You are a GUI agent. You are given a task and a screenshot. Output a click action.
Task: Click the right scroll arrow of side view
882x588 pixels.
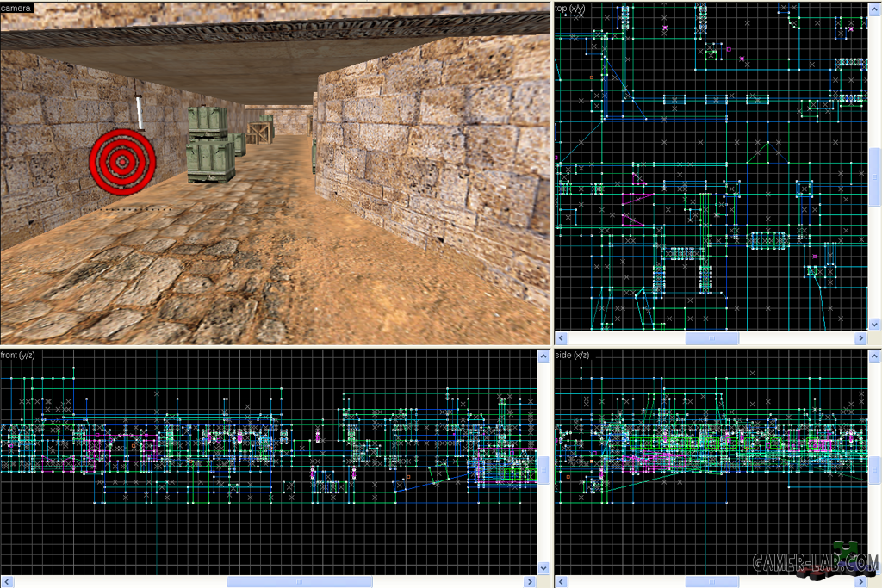point(860,582)
